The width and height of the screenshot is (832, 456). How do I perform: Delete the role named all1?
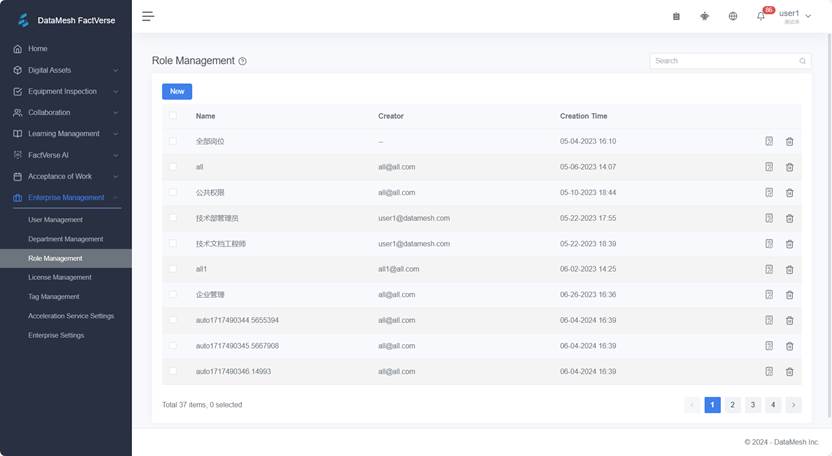tap(789, 269)
